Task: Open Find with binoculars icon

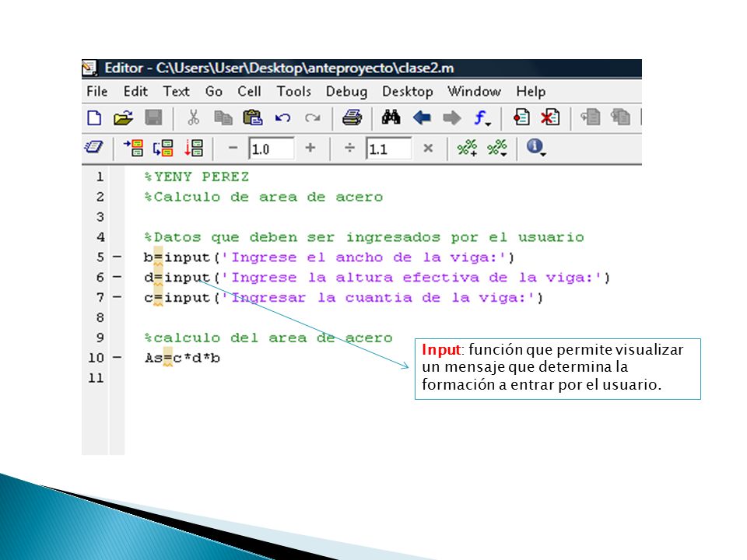Action: (x=391, y=117)
